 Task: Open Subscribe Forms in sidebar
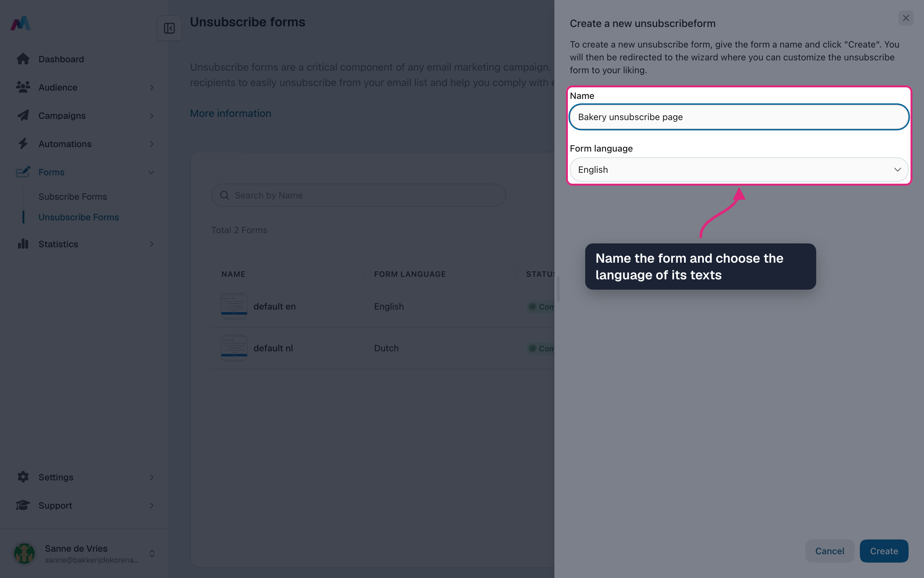(73, 197)
